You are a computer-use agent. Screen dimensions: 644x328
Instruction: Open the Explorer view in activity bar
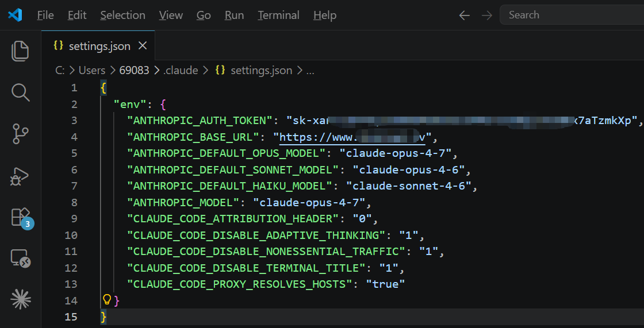click(x=20, y=51)
